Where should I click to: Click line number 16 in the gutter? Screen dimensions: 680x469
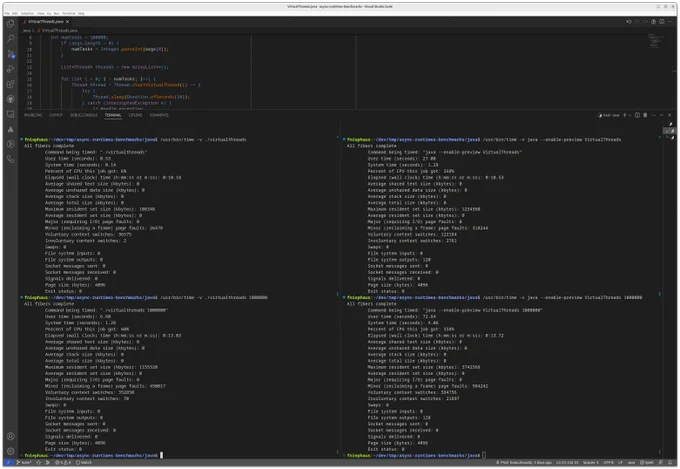tap(29, 85)
